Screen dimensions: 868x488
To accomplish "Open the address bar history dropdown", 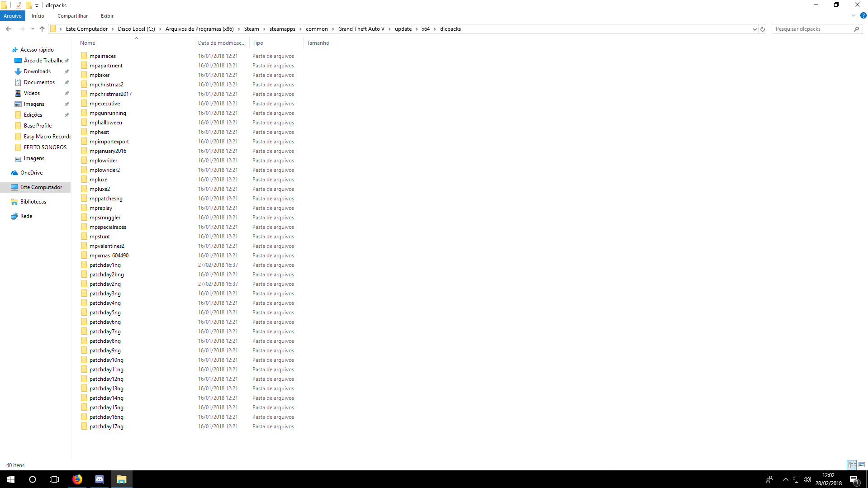I will [754, 29].
